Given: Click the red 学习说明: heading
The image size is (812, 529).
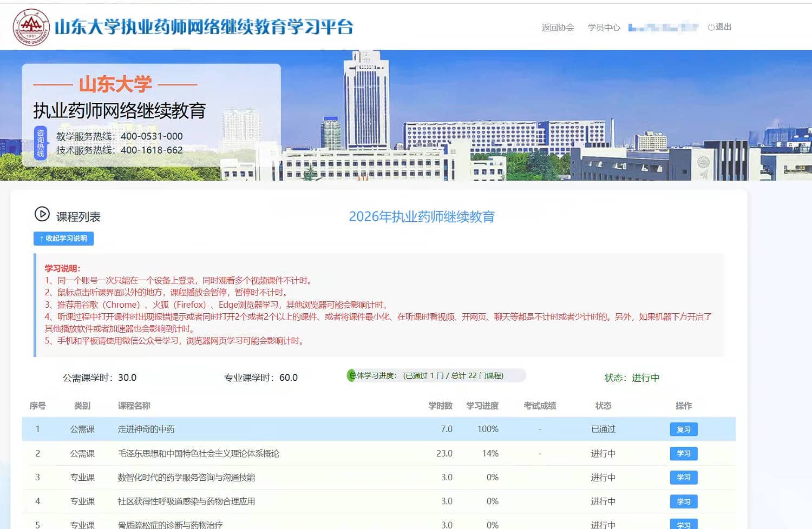Looking at the screenshot, I should 62,268.
